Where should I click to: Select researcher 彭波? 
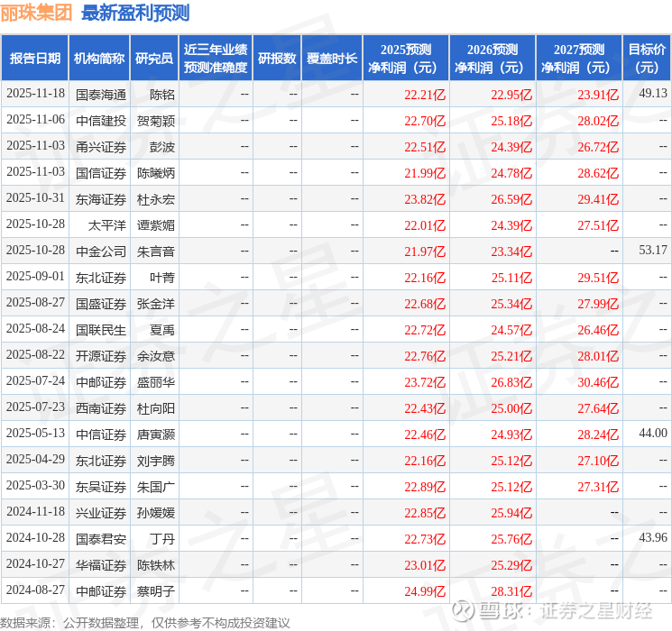162,147
